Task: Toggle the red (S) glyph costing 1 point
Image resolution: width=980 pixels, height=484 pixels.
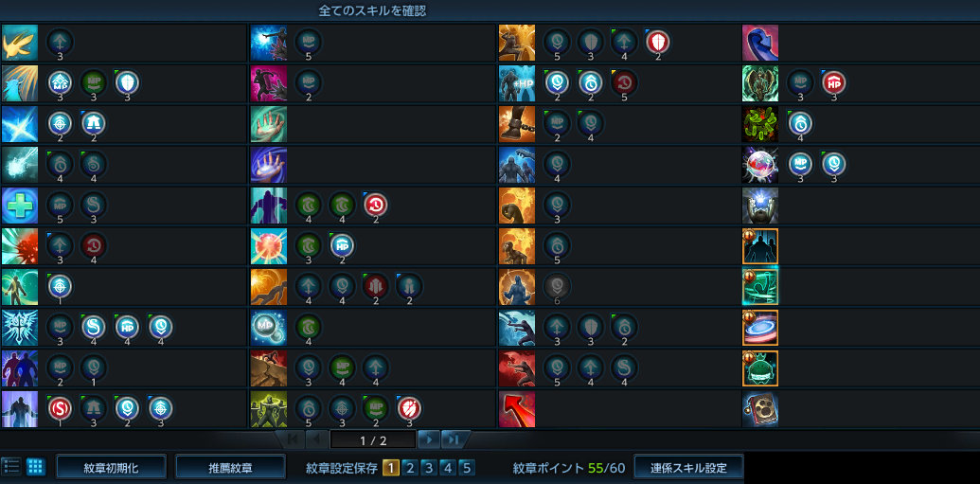Action: click(x=60, y=408)
